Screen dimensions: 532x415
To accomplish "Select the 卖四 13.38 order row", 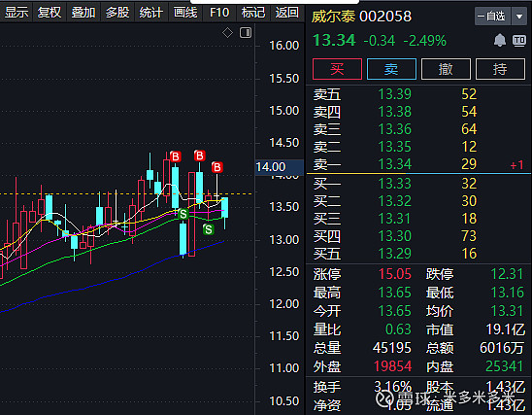I will (418, 112).
